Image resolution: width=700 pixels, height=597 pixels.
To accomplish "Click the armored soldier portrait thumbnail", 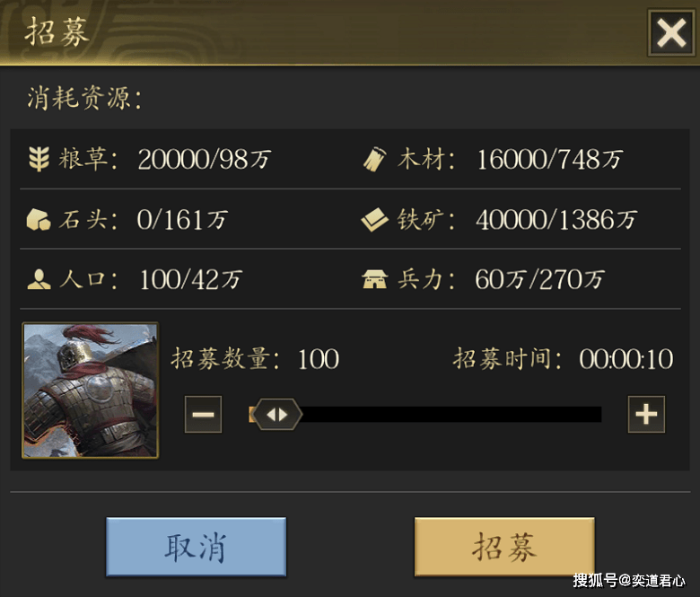I will [x=91, y=391].
